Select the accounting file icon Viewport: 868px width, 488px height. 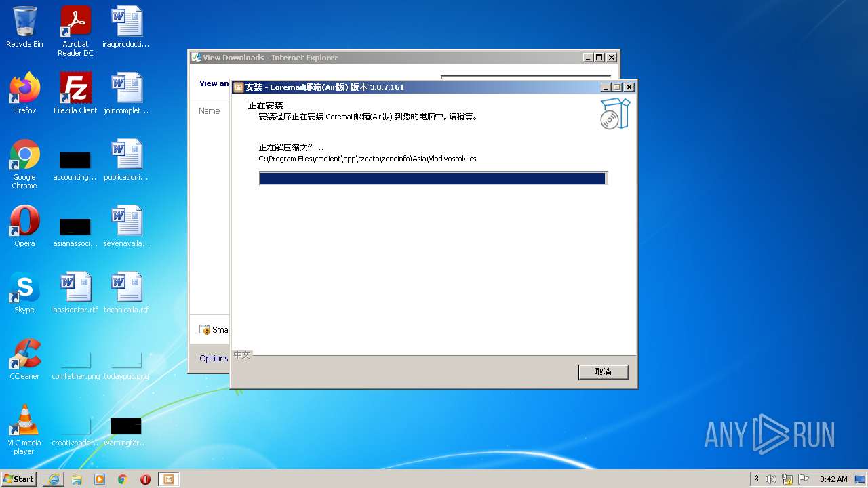tap(75, 166)
